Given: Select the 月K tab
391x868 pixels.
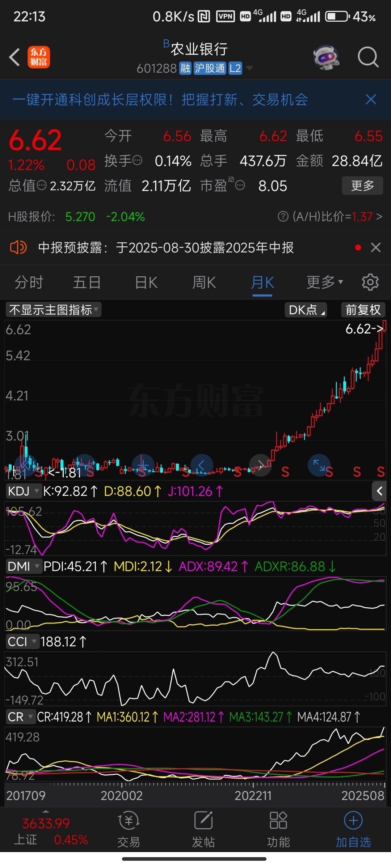Looking at the screenshot, I should coord(262,282).
